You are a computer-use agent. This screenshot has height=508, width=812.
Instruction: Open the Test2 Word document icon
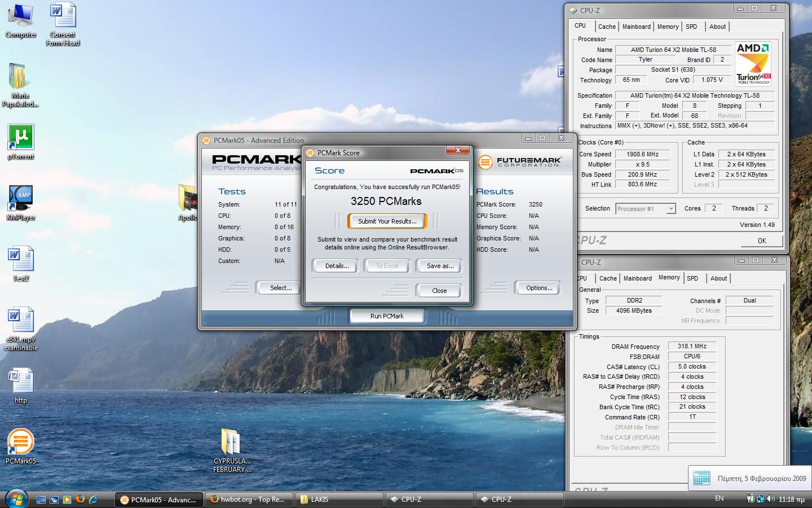click(21, 264)
